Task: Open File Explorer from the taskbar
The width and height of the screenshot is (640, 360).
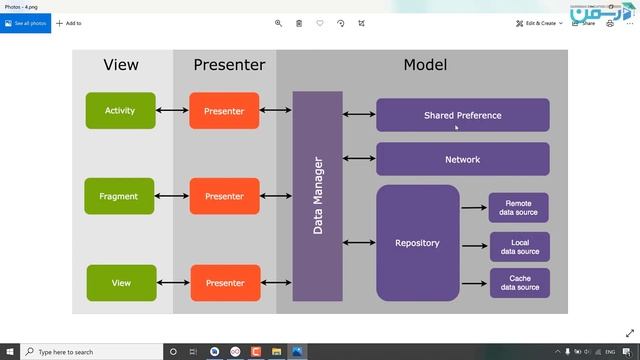Action: tap(276, 352)
